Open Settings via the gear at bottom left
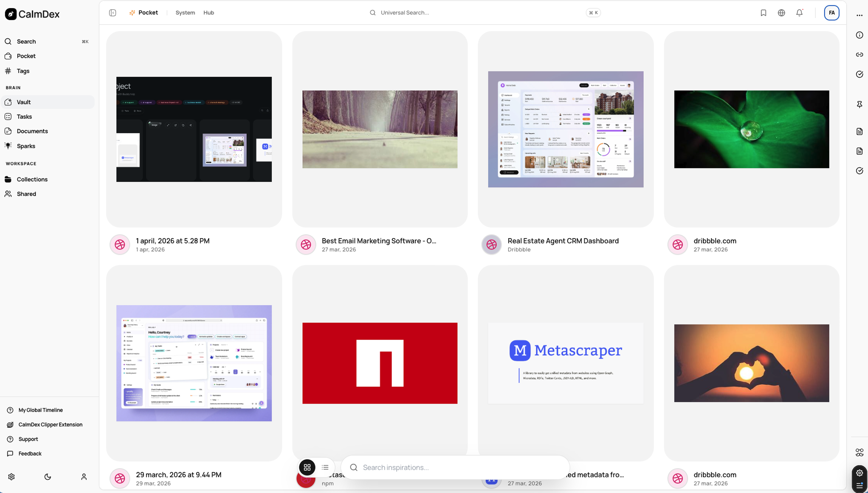 tap(11, 477)
